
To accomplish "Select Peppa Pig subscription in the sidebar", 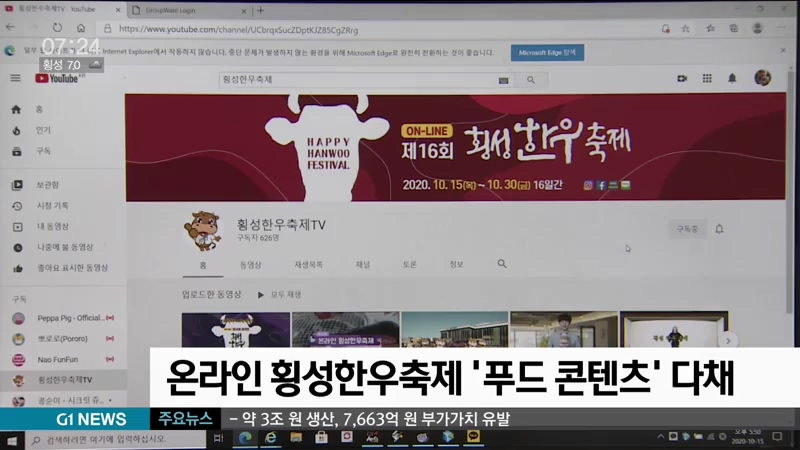I will click(70, 318).
